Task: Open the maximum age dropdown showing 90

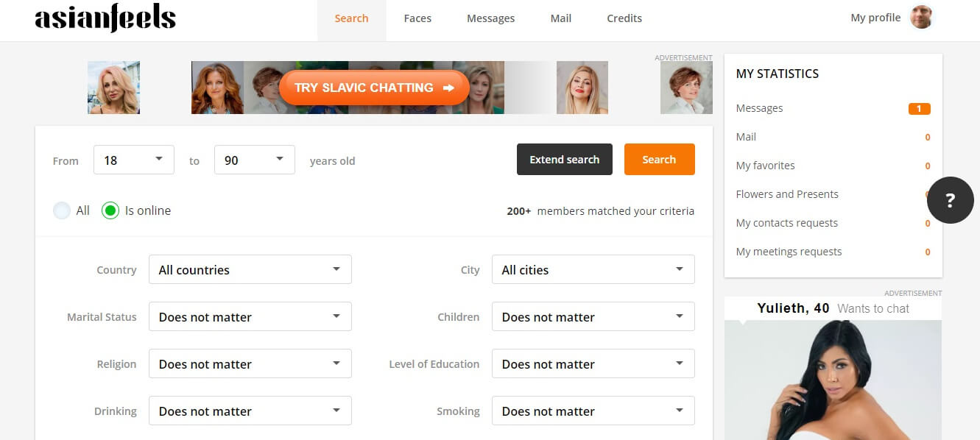Action: tap(255, 160)
